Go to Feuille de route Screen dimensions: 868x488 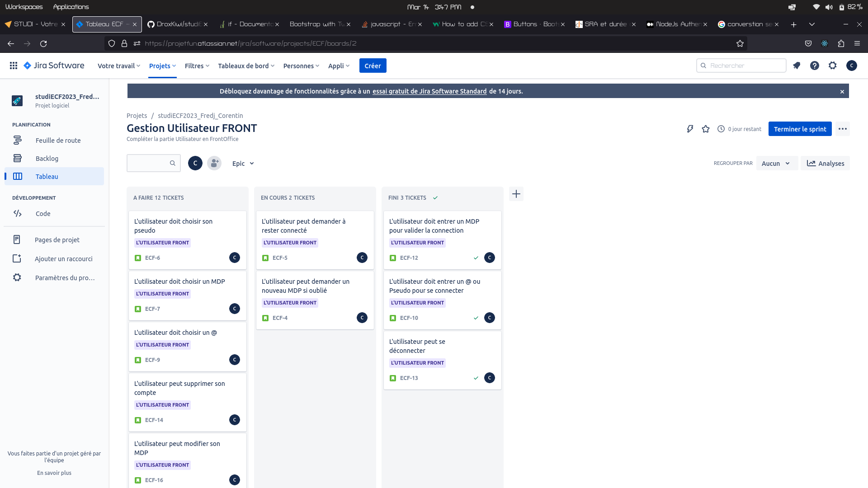(x=58, y=141)
